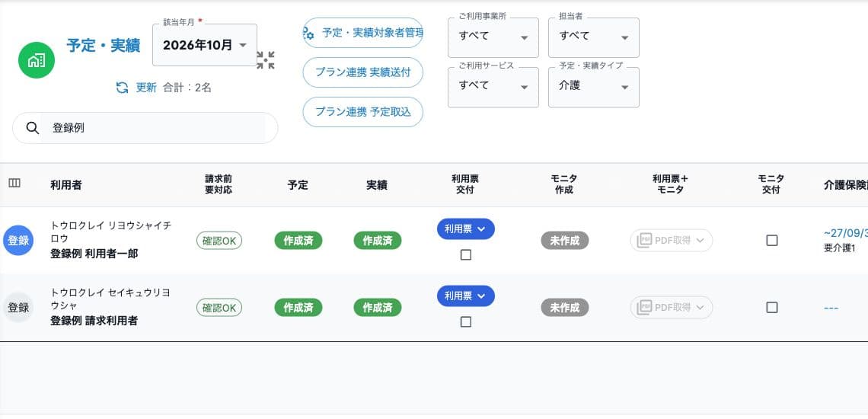Click 実績 作成済 badge for 利用者一郎

click(378, 241)
